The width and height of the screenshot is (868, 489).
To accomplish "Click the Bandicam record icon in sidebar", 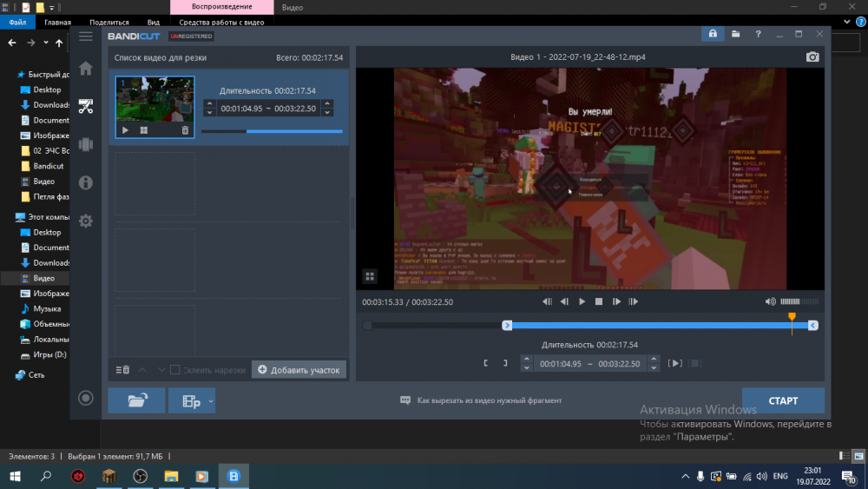I will point(86,398).
